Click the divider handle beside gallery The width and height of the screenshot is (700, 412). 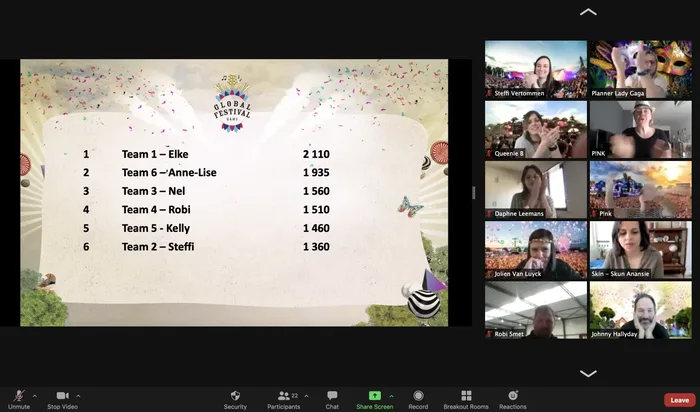[473, 192]
